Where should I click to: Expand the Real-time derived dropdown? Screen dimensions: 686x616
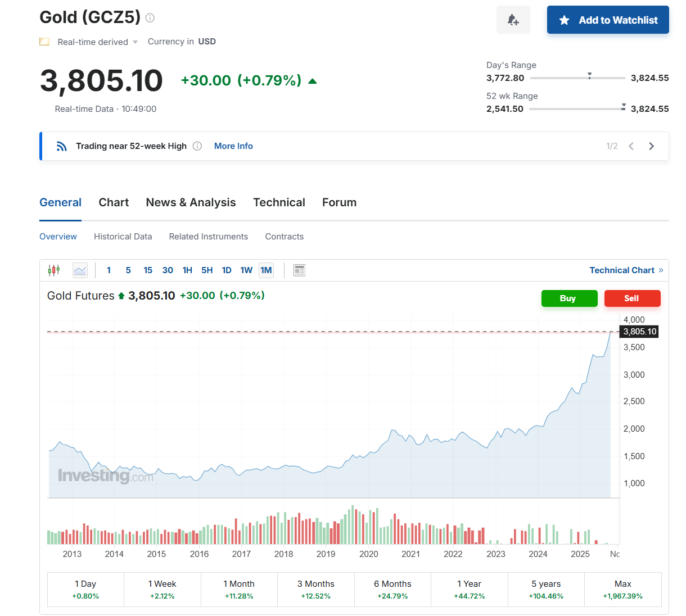[135, 42]
